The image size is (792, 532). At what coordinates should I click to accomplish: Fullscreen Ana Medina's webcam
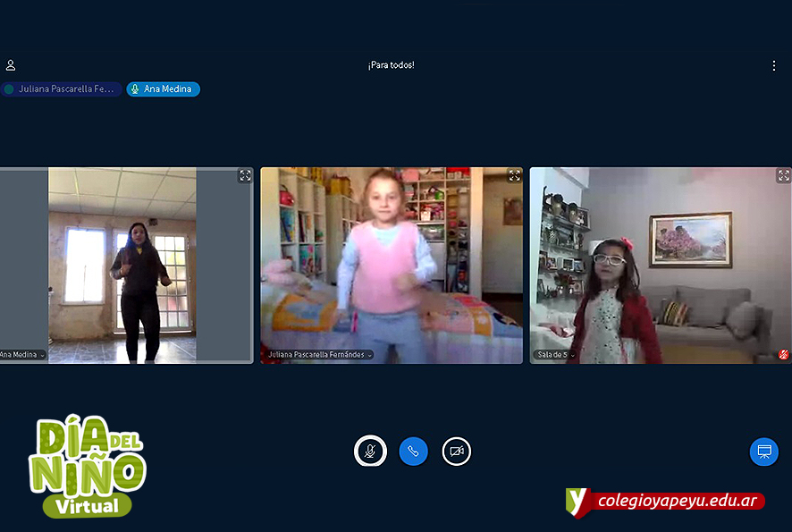245,176
